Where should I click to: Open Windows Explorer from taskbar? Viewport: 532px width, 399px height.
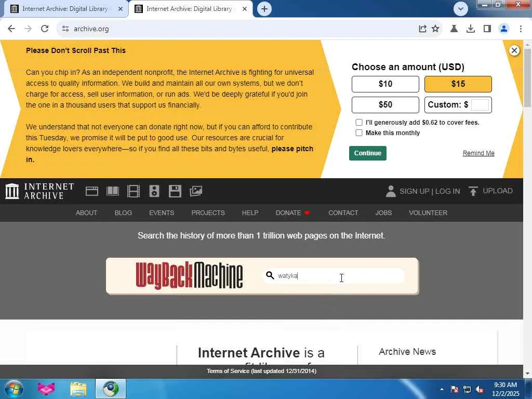coord(78,389)
